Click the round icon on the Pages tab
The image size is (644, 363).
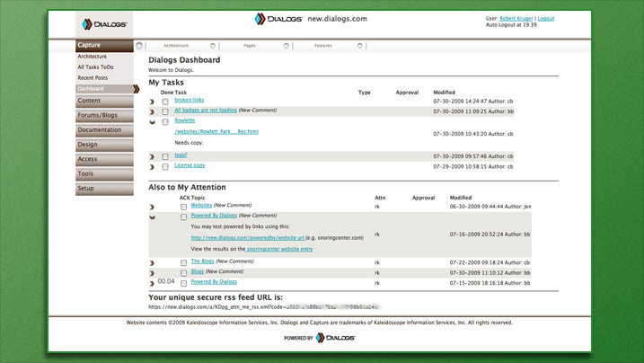287,46
